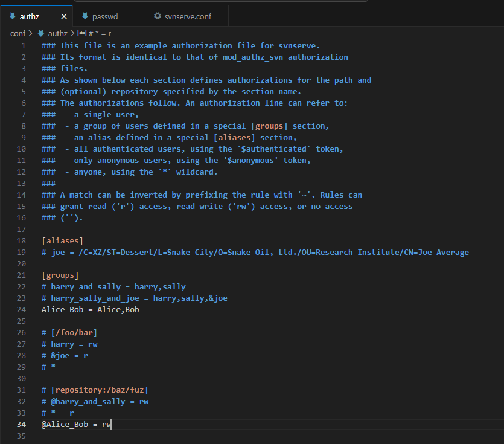
Task: Click line number 24 in the gutter
Action: click(21, 309)
